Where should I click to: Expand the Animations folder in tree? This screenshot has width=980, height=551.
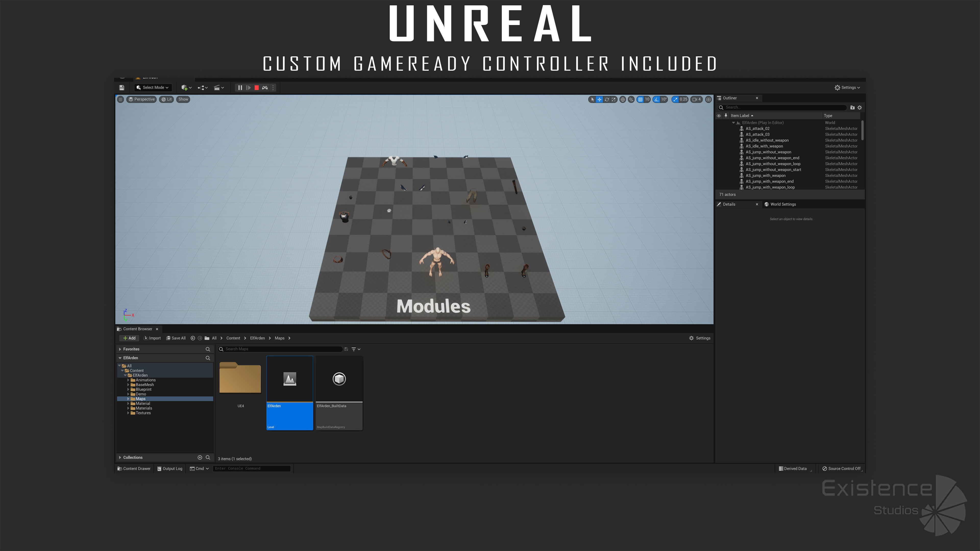tap(128, 380)
